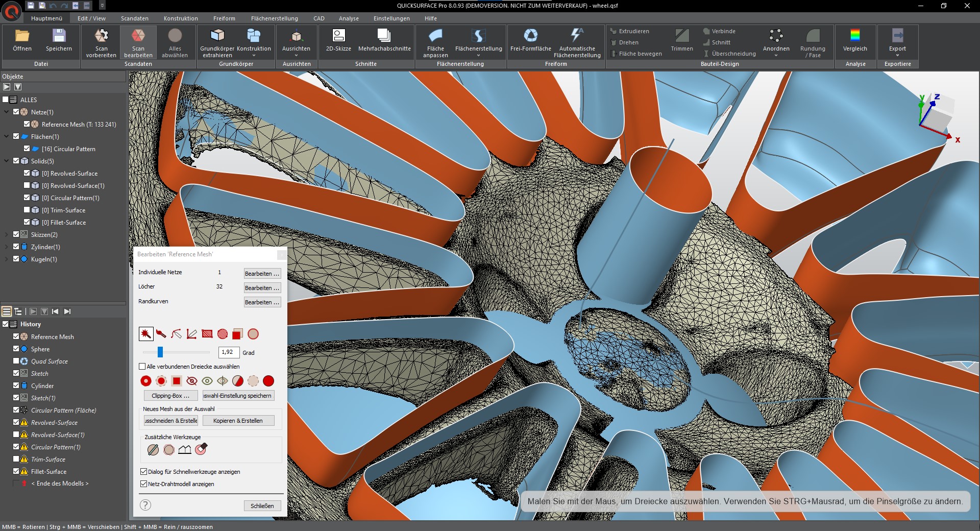The image size is (980, 531).
Task: Select the Ausrichten tool icon
Action: pyautogui.click(x=296, y=35)
